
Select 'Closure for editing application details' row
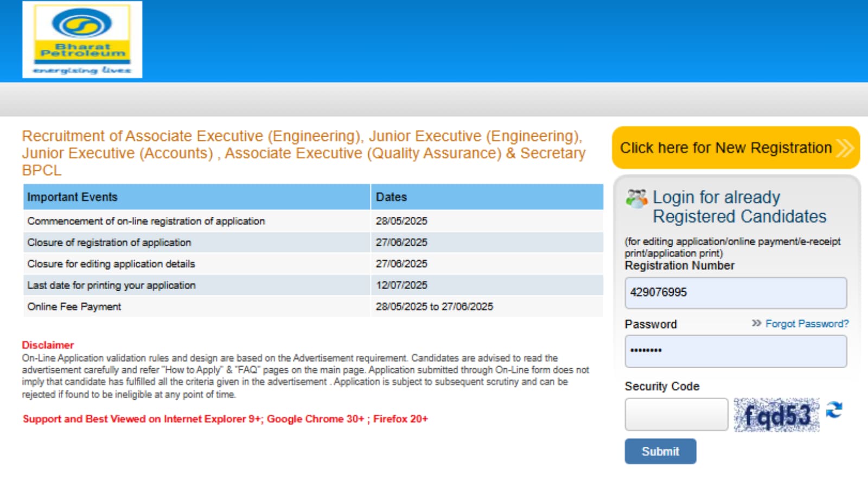[x=313, y=264]
